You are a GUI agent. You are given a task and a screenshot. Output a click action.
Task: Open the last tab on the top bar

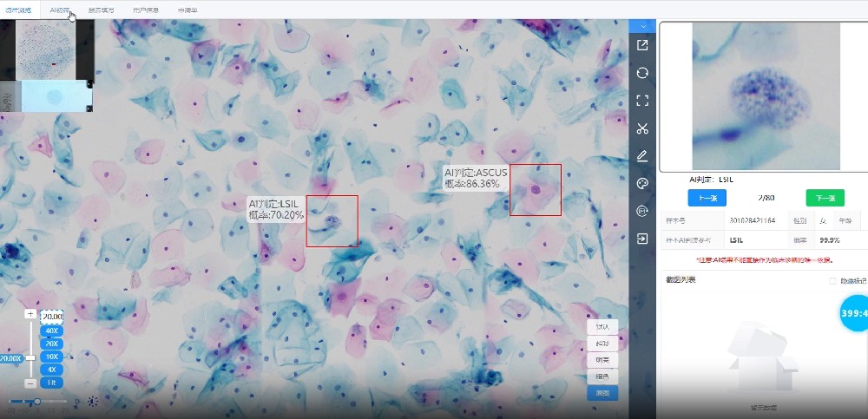point(187,10)
